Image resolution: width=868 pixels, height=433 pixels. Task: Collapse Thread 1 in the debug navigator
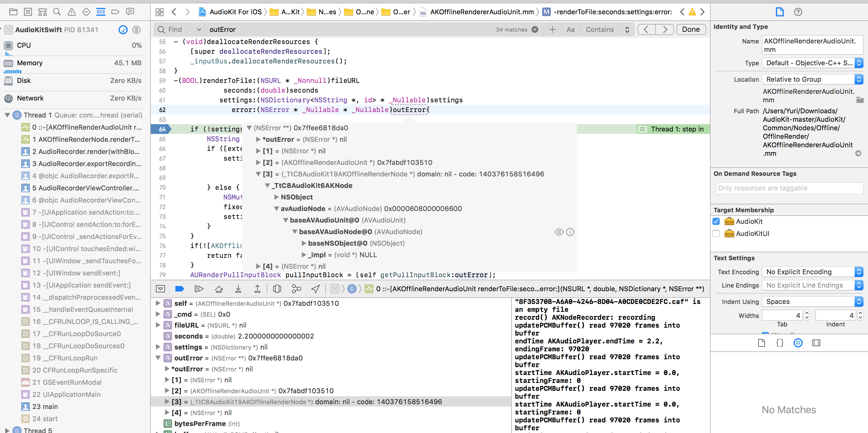coord(7,115)
